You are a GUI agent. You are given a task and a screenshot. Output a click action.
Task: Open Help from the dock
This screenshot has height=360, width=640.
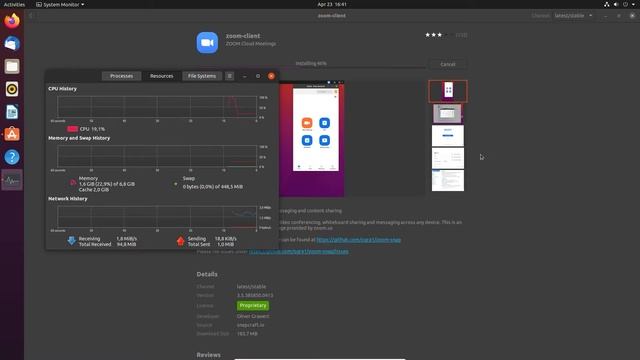tap(12, 157)
